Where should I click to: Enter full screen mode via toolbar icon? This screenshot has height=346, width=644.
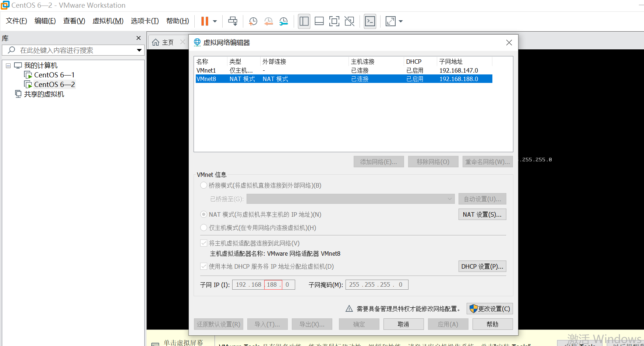[334, 21]
